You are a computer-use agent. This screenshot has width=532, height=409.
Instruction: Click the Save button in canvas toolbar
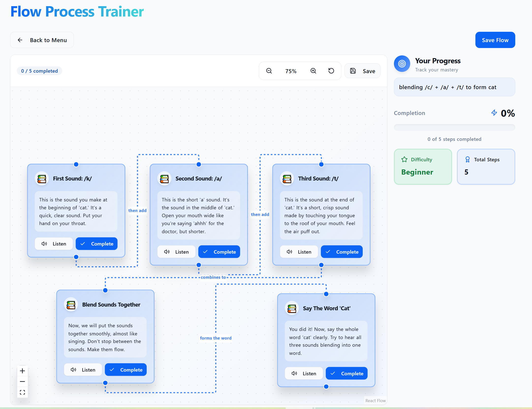click(362, 71)
